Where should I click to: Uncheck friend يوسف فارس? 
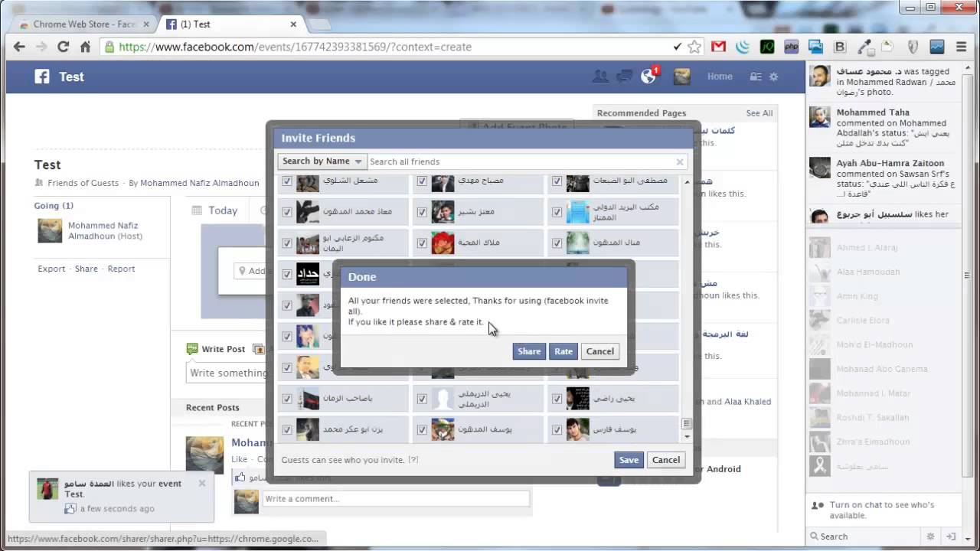point(557,430)
